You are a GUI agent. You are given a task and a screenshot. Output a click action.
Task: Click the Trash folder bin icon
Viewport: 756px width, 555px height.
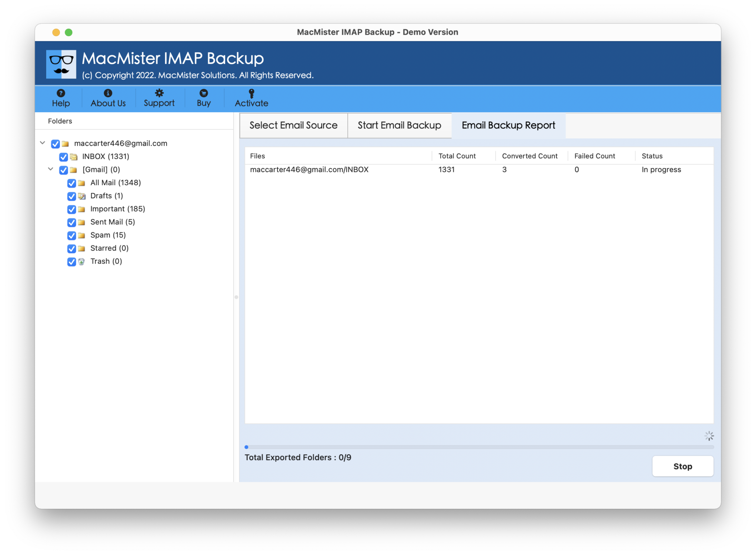(x=82, y=262)
